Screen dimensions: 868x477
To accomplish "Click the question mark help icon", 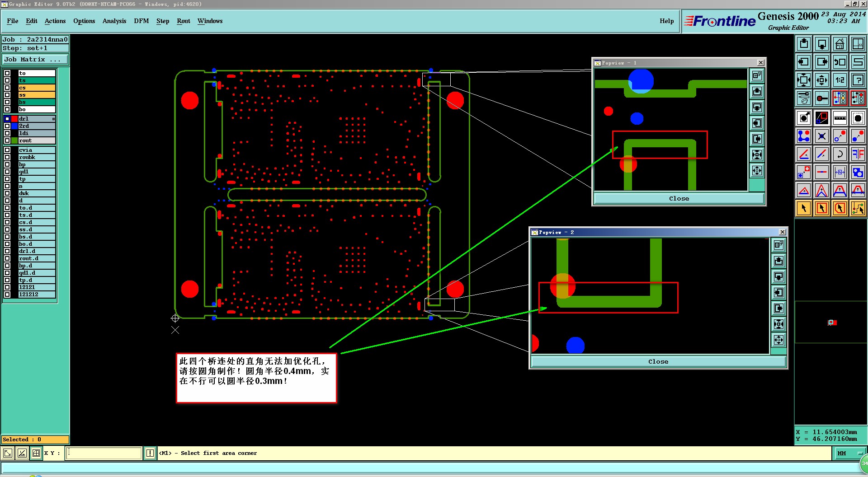I will [x=858, y=80].
